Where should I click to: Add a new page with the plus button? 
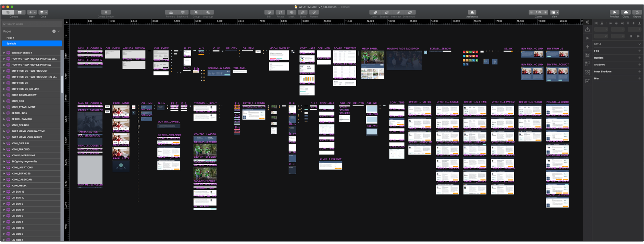pyautogui.click(x=54, y=31)
